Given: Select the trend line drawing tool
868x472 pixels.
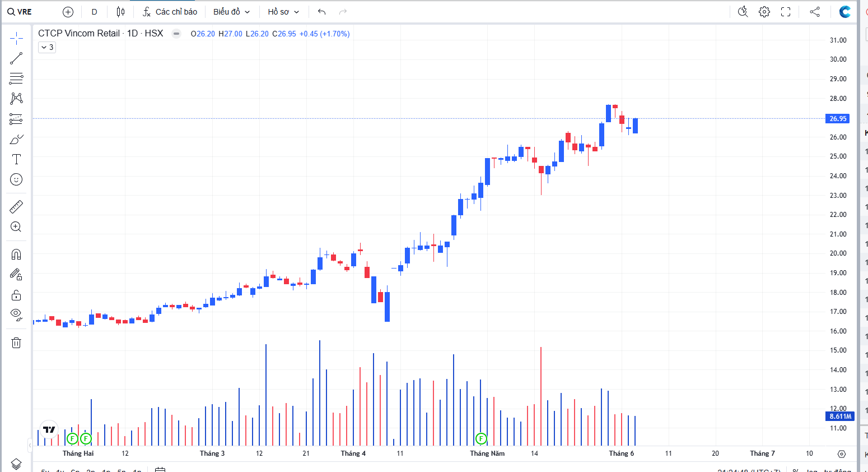Looking at the screenshot, I should click(x=16, y=58).
